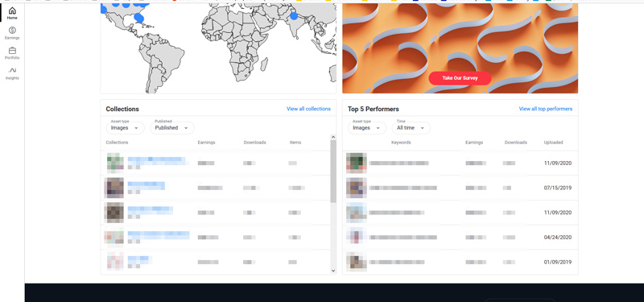Click the 01/09/2019 upload date
The image size is (644, 302).
(x=558, y=262)
